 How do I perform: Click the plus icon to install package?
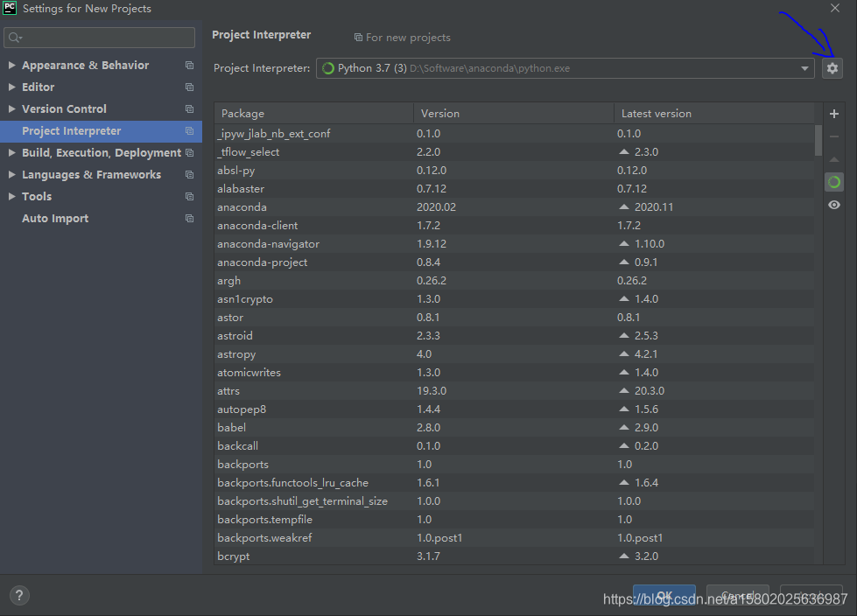point(833,114)
